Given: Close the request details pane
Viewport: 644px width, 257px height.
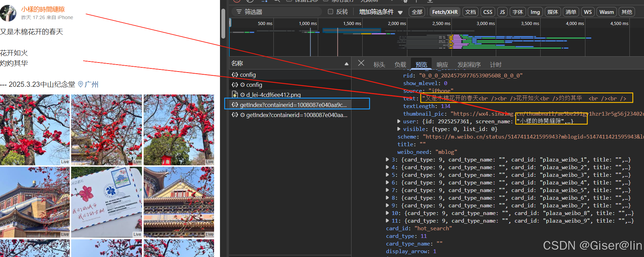Looking at the screenshot, I should click(361, 63).
